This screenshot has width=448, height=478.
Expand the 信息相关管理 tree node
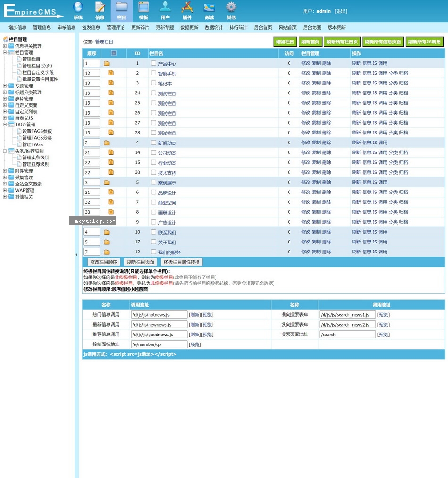pos(5,46)
